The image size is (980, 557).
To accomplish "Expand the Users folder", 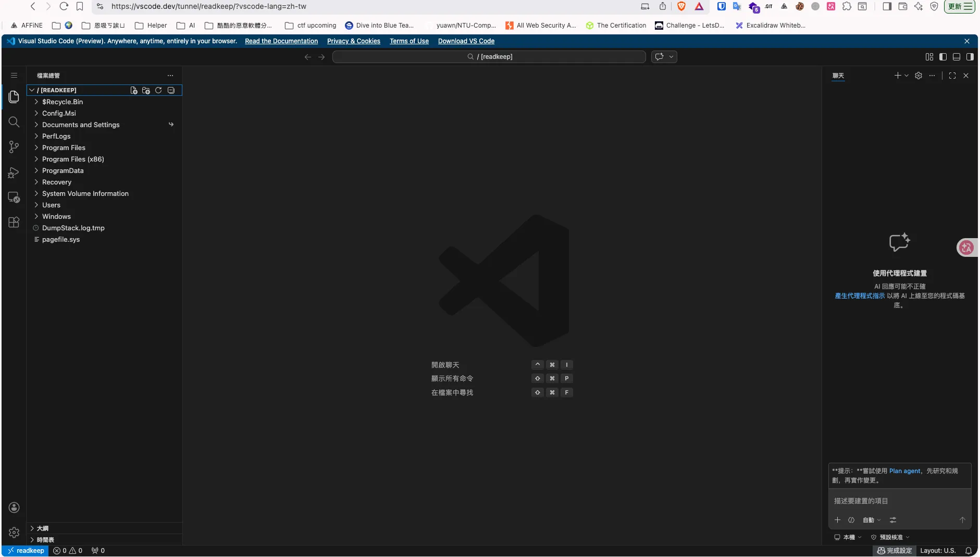I will click(x=104, y=205).
